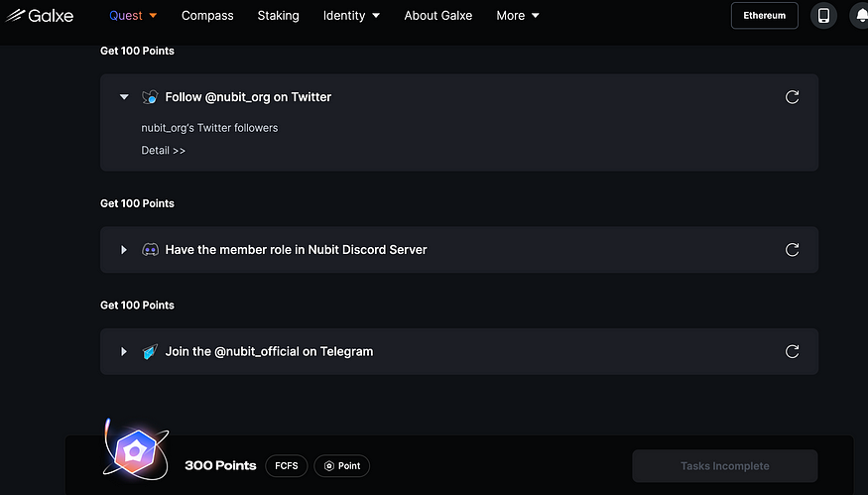This screenshot has width=868, height=495.
Task: Click Join the @nubit_official on Telegram title
Action: [x=269, y=351]
